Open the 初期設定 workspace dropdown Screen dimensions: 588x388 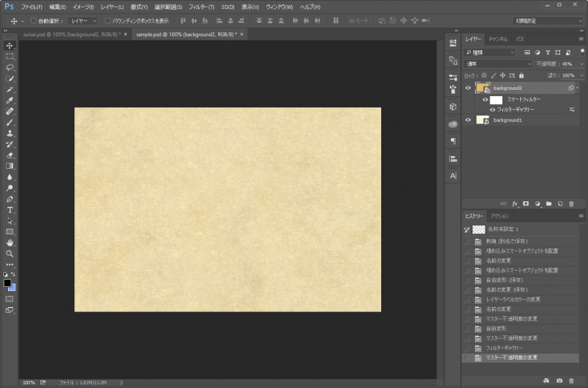pos(548,21)
